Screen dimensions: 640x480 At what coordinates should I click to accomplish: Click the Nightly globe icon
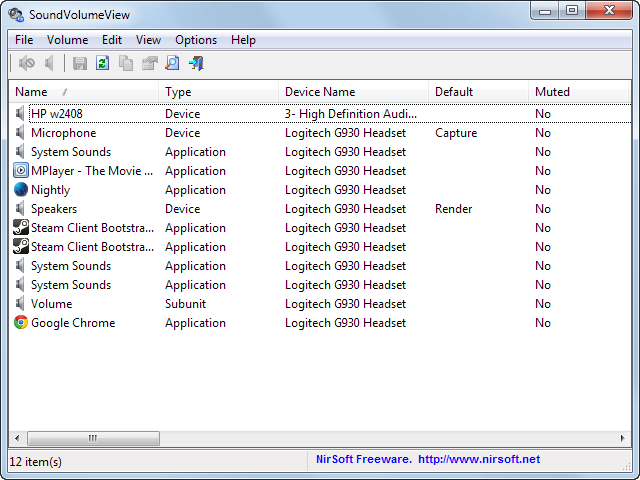(x=21, y=190)
